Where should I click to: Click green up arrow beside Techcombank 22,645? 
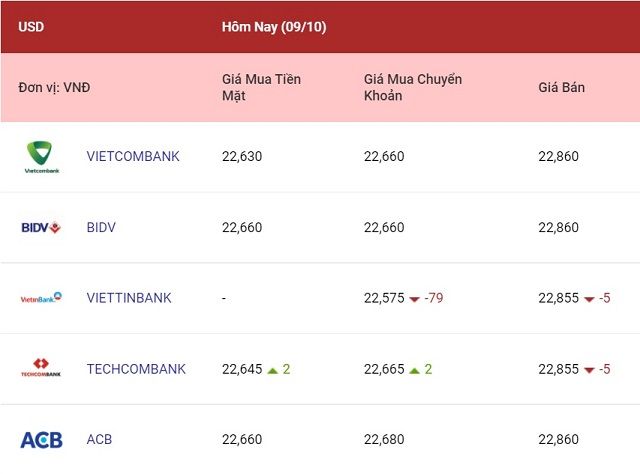(x=272, y=370)
